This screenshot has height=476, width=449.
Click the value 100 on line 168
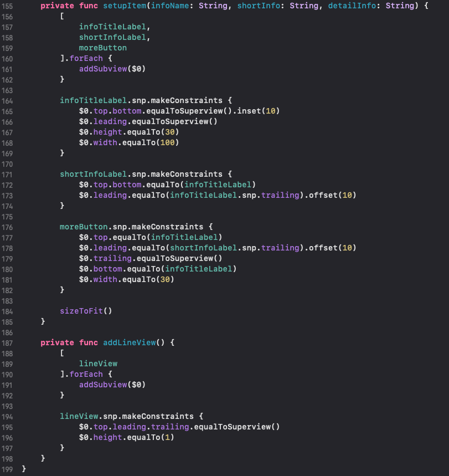coord(167,142)
